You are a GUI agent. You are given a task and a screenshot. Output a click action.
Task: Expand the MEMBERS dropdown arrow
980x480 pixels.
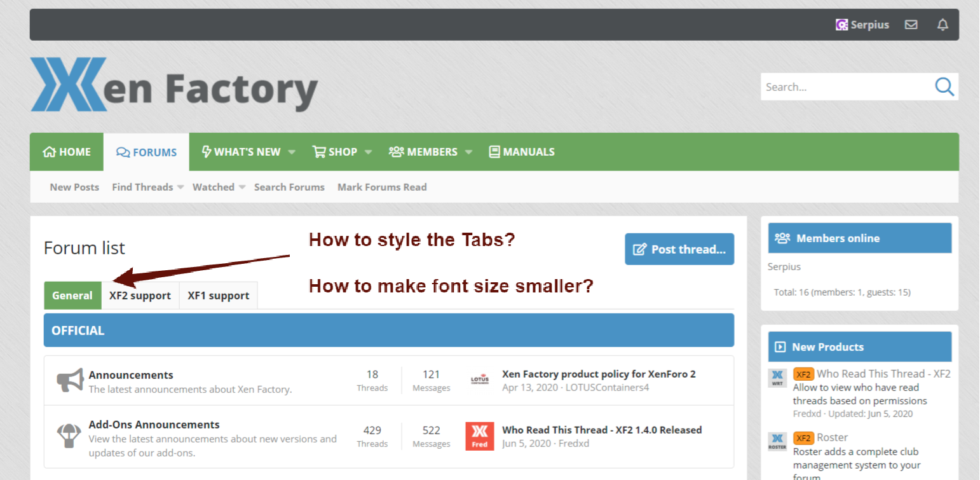pos(468,152)
